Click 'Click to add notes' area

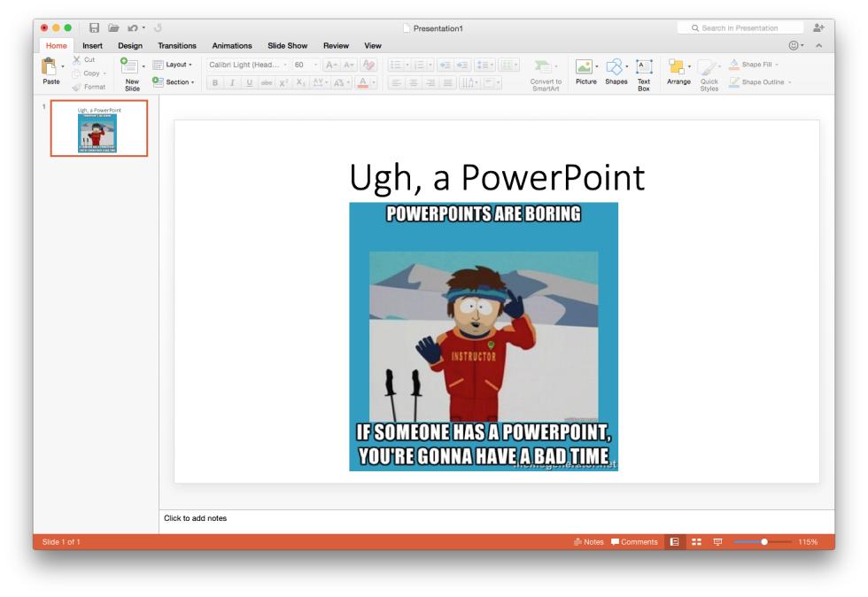click(x=195, y=518)
